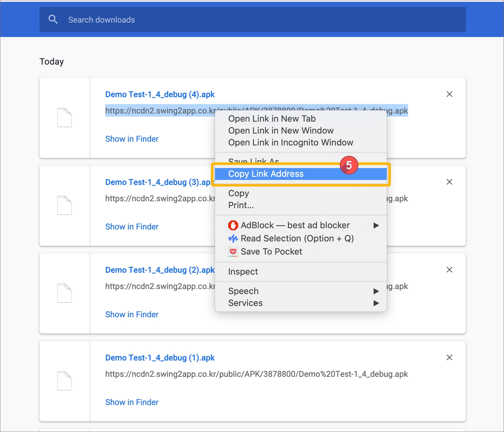Screen dimensions: 504x432
Task: Remove Demo Test-1_4_debug (4).apk from list
Action: tap(449, 94)
